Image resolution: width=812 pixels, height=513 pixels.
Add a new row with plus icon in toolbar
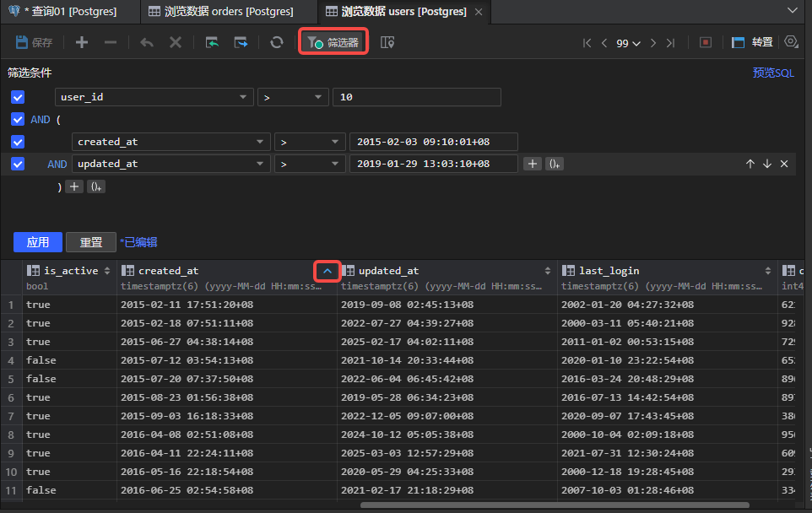[81, 42]
